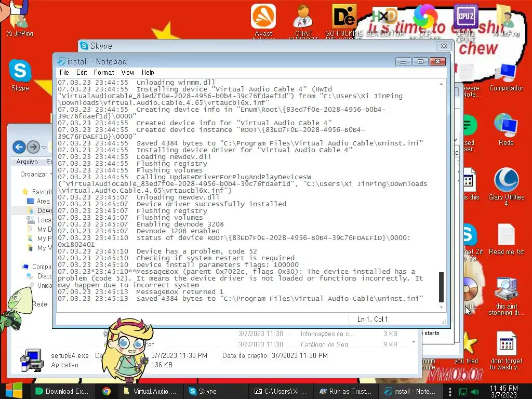Click Explorer list scroll down arrow
532x399 pixels.
414,342
